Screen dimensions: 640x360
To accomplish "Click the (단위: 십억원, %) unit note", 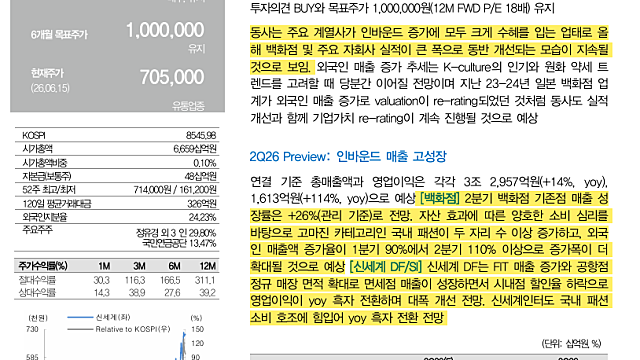I will 571,343.
